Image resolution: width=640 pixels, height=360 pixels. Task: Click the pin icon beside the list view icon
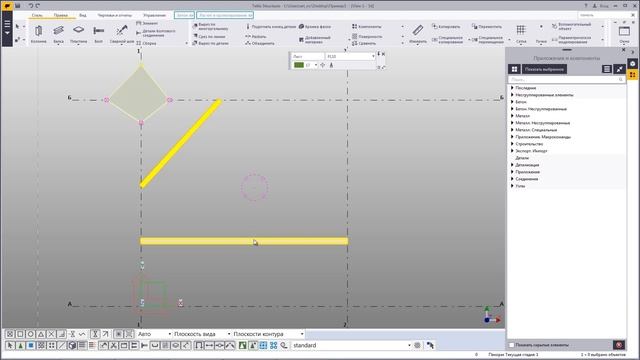pyautogui.click(x=619, y=69)
